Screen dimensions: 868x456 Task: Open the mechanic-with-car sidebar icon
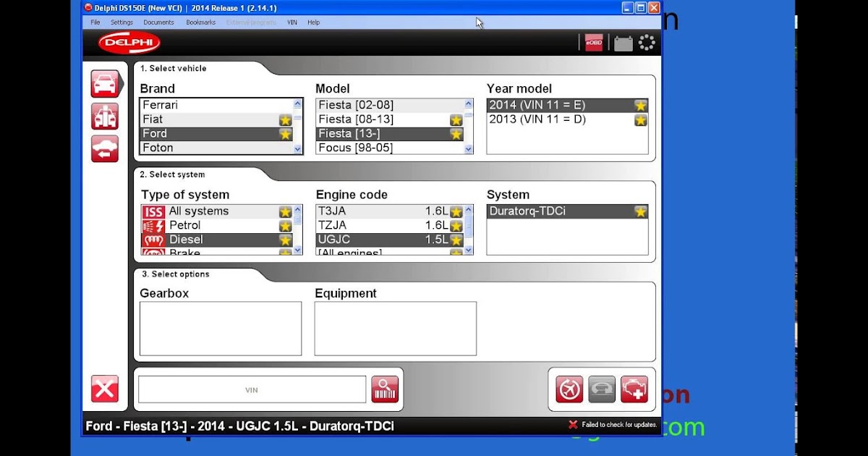(x=105, y=117)
